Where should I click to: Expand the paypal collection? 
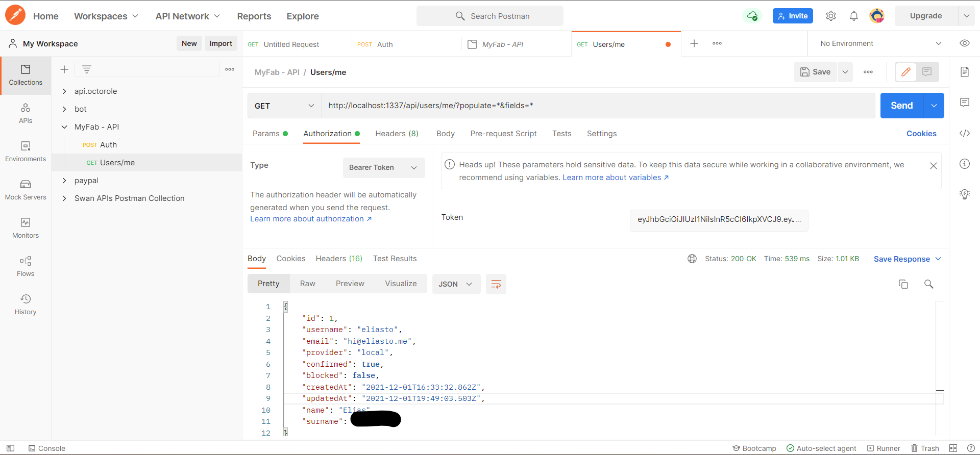pos(64,181)
